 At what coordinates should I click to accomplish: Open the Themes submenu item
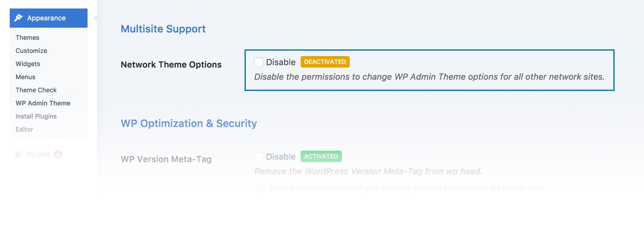point(28,38)
